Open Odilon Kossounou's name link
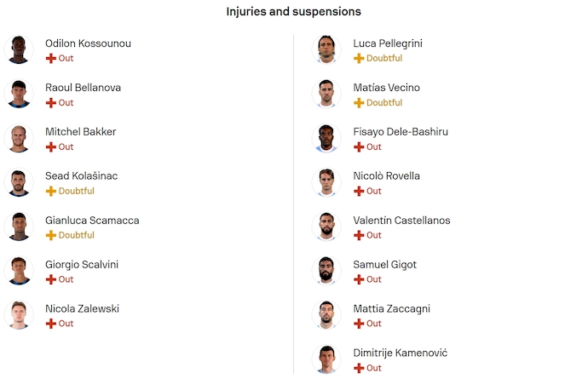Viewport: 588px width, 379px height. click(x=88, y=43)
